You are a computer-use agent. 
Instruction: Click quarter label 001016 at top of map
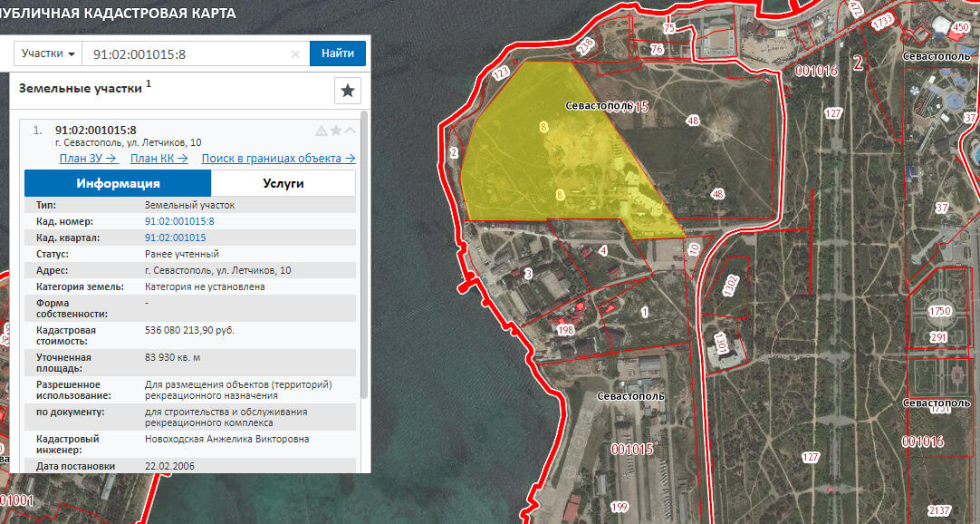(x=816, y=71)
